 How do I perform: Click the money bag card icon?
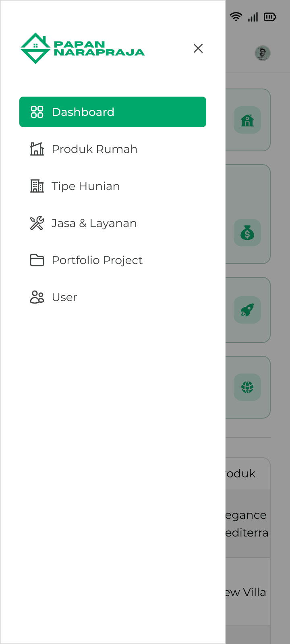[247, 233]
